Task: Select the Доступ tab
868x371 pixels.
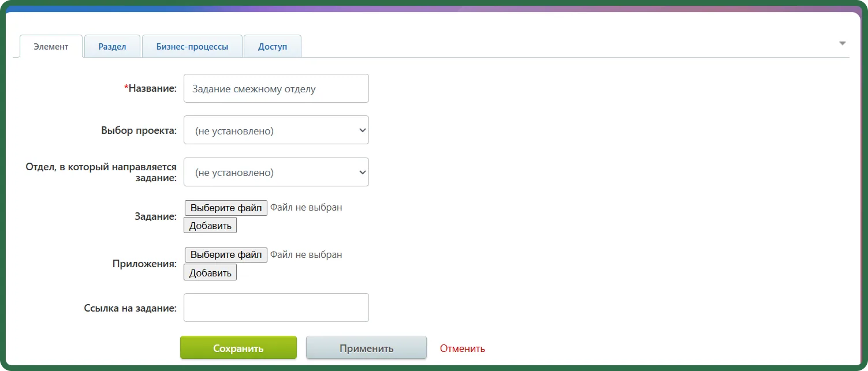Action: [273, 47]
